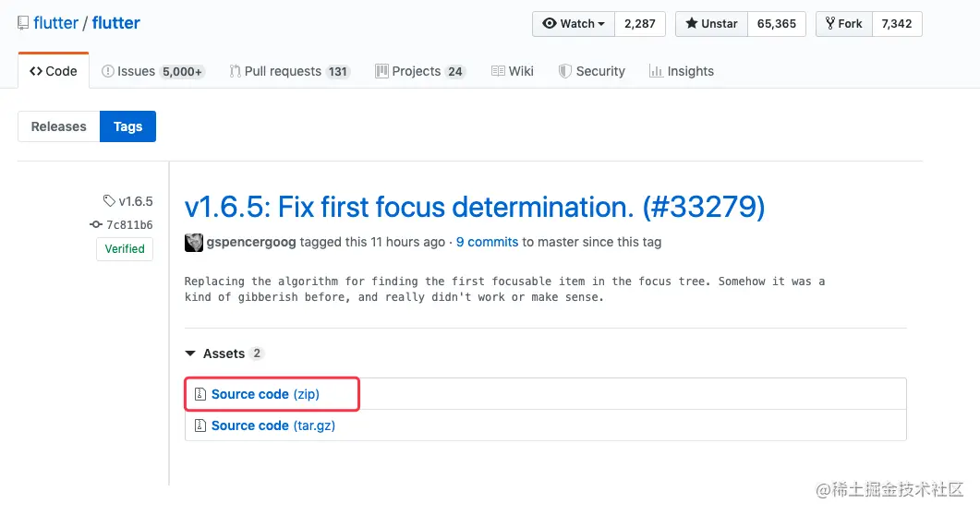Open the Watch dropdown button

(574, 24)
